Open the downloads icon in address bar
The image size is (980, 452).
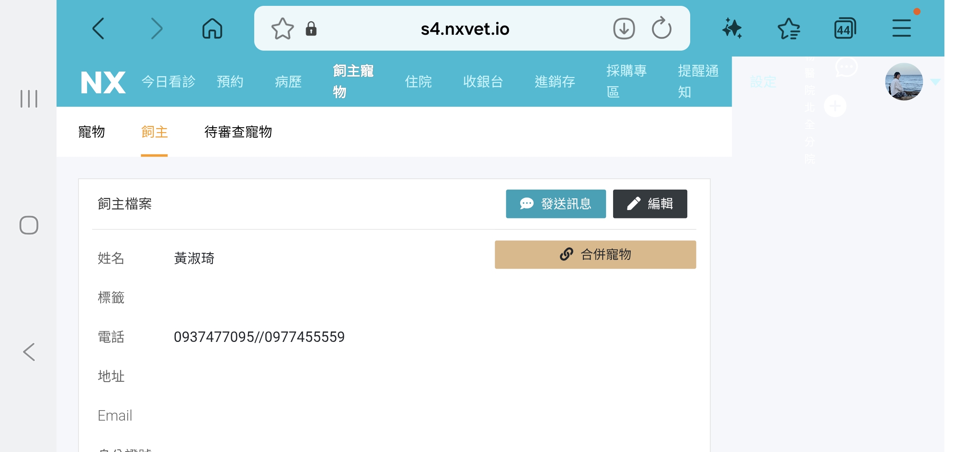click(624, 28)
